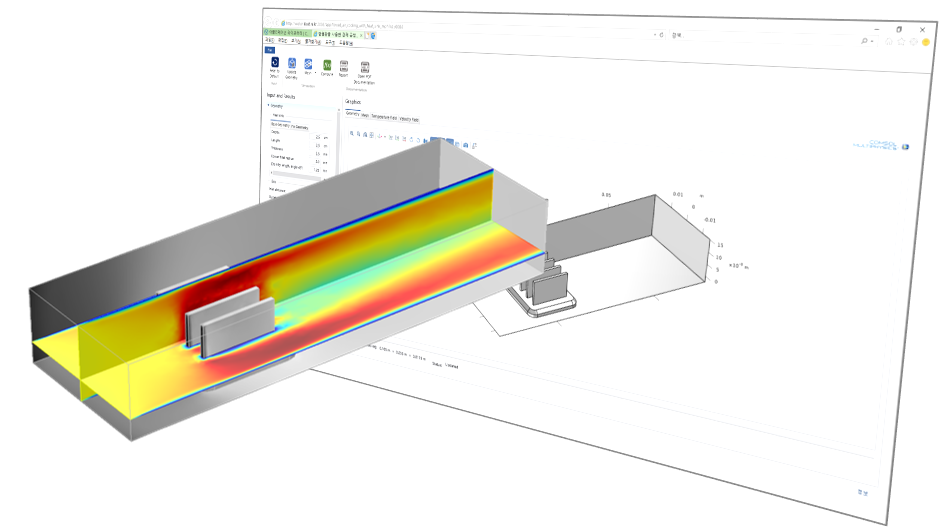This screenshot has height=531, width=945.
Task: Click the Mesh ribbon icon
Action: (308, 64)
